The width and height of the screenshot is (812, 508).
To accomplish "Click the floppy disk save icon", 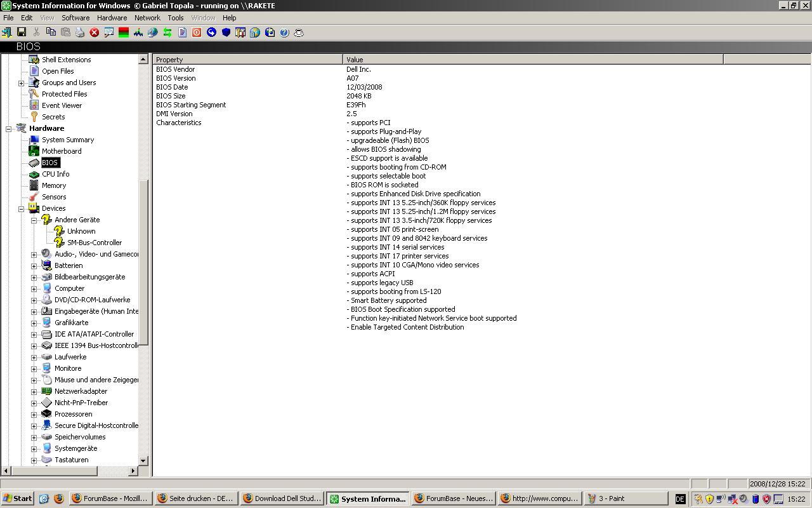I will tap(22, 32).
